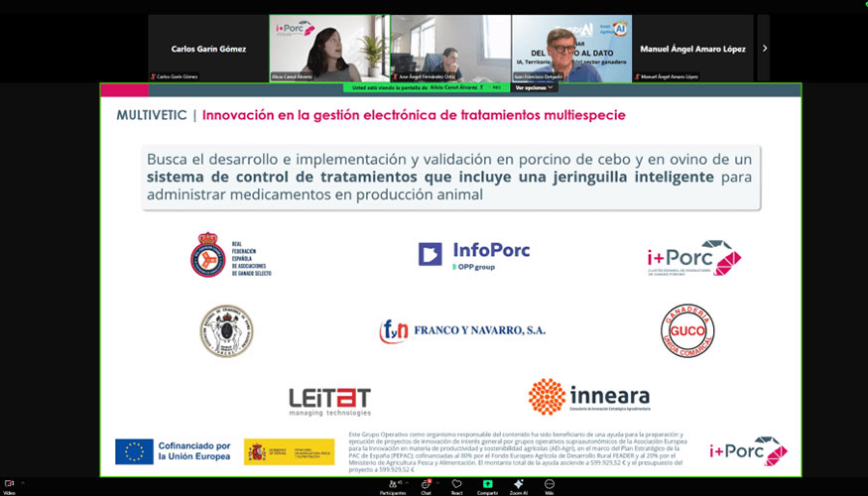
Task: Click the LEITAT managing technologies logo
Action: 330,402
